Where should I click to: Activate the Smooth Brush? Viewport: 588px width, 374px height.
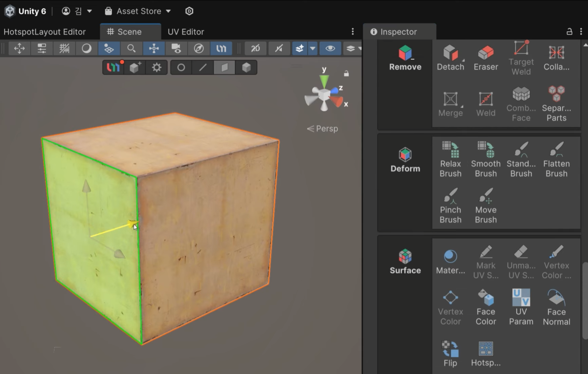(485, 159)
